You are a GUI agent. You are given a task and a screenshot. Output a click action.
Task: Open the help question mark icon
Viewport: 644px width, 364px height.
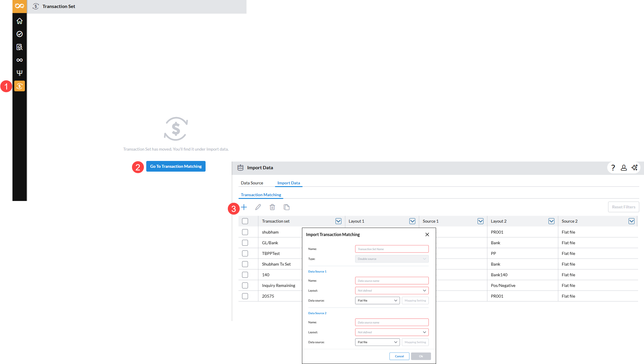pos(613,168)
